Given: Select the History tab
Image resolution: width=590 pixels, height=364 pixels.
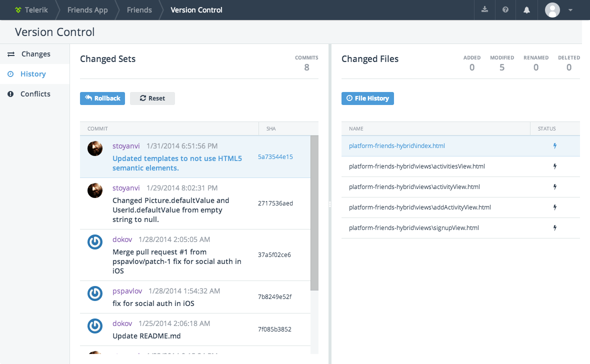Looking at the screenshot, I should 33,74.
